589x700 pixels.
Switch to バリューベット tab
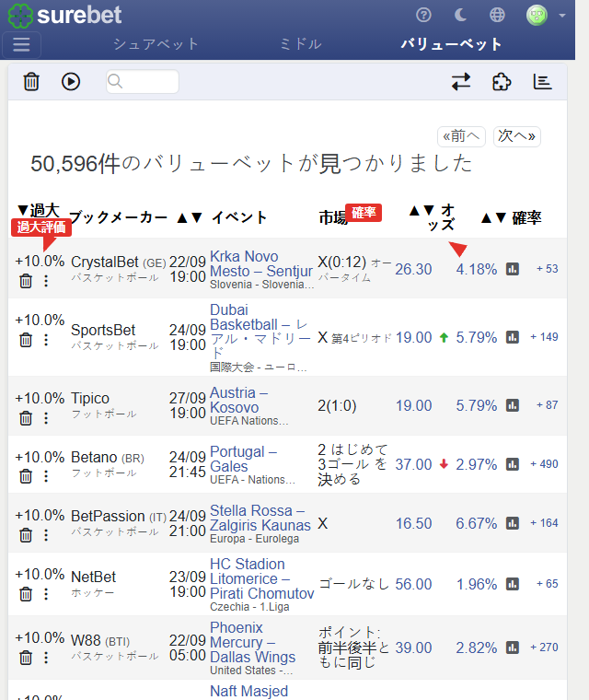(x=451, y=44)
